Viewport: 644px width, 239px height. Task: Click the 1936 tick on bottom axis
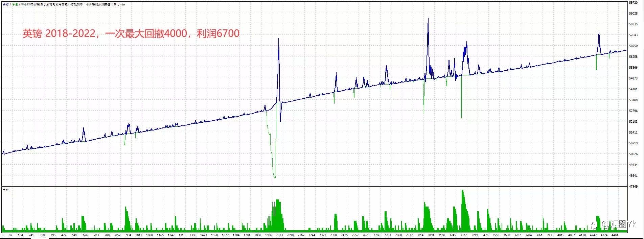[269, 235]
